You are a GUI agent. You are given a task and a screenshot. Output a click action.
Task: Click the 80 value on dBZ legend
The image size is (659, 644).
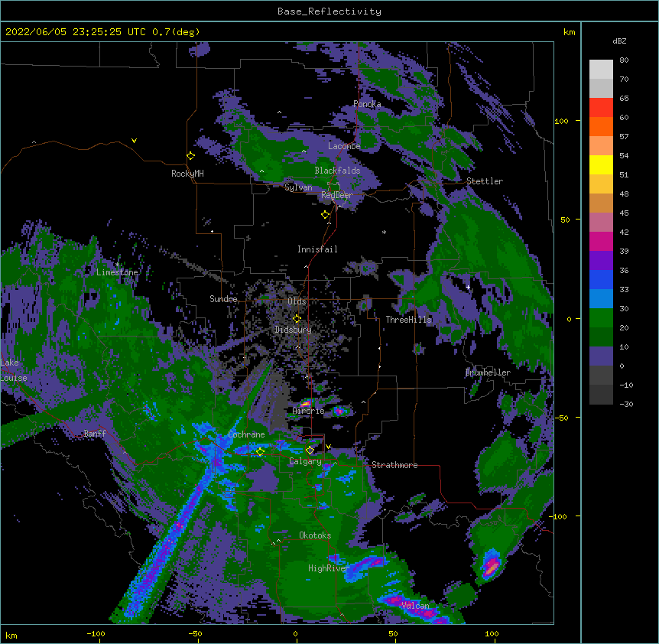(x=624, y=60)
